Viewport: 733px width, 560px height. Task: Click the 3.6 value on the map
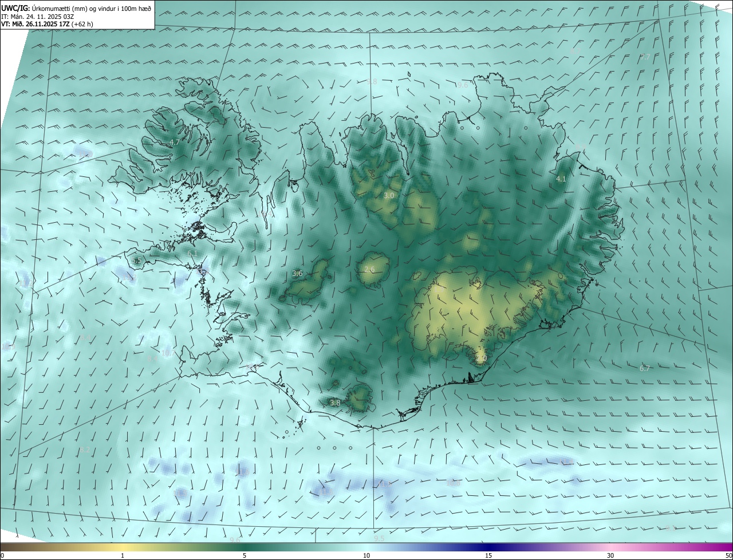point(297,274)
